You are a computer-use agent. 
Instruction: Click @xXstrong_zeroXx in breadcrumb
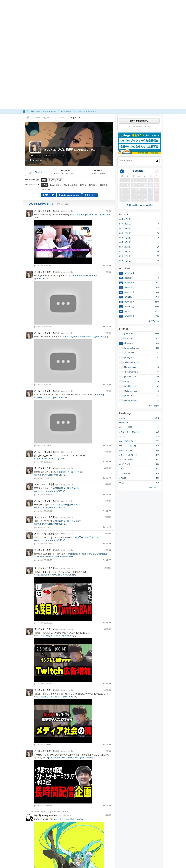click(x=44, y=118)
